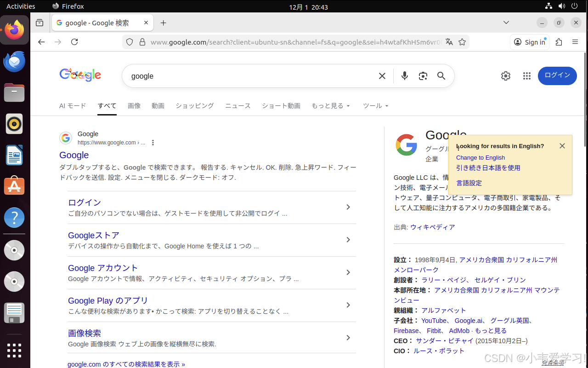This screenshot has height=368, width=588.
Task: Open the clock showing 12月 1 20:43
Action: (x=309, y=7)
